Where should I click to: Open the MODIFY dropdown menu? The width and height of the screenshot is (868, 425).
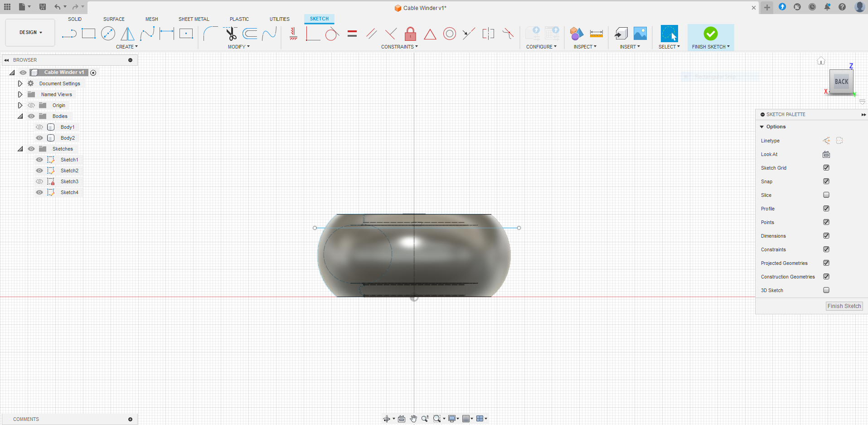[239, 47]
